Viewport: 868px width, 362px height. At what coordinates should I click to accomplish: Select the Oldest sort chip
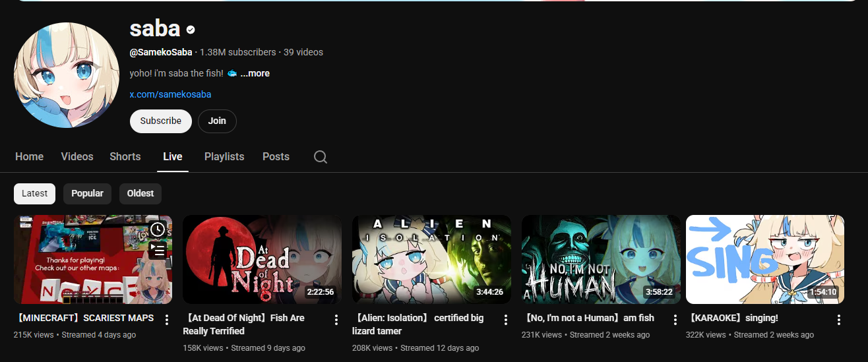[x=140, y=193]
